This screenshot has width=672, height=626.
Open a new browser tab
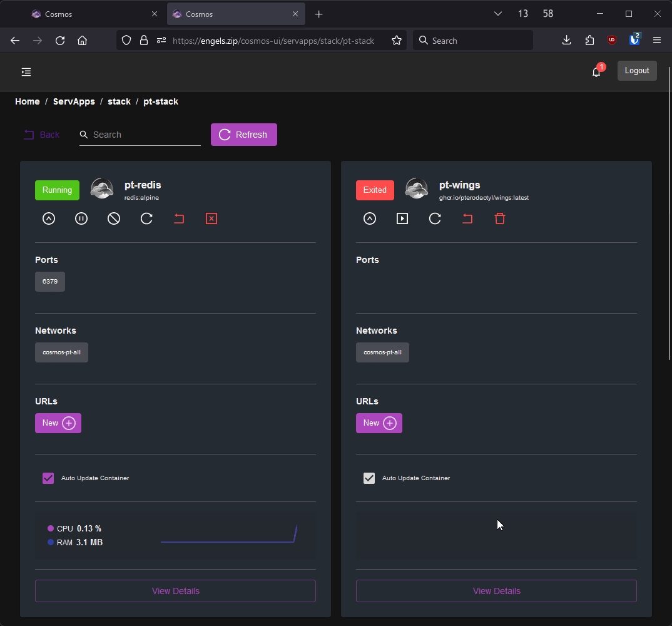coord(319,14)
